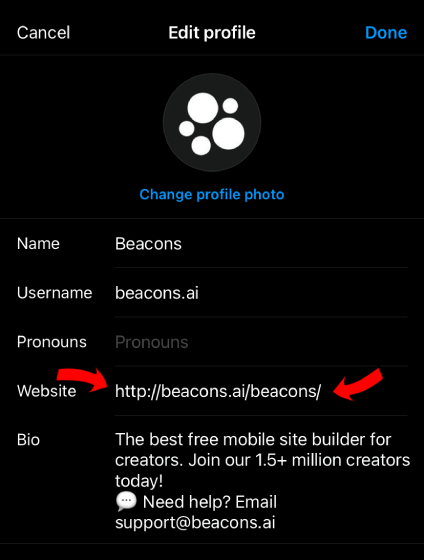
Task: Select the Name field containing Beacons
Action: tap(261, 244)
